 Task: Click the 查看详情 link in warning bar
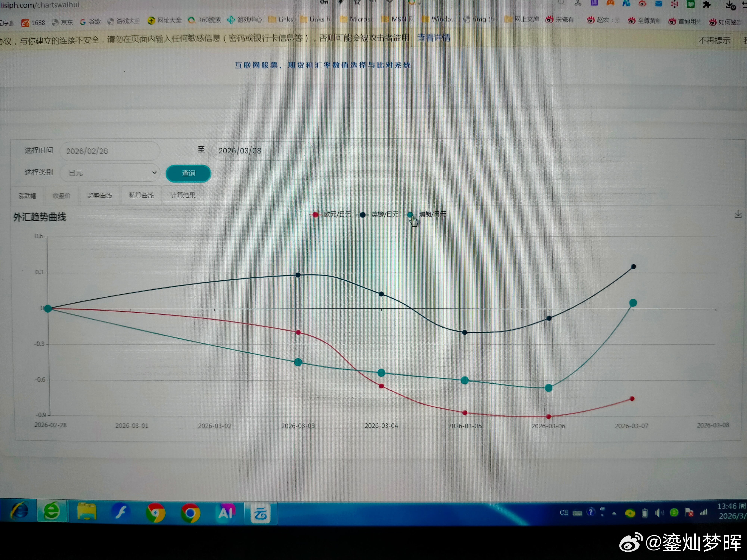tap(433, 38)
